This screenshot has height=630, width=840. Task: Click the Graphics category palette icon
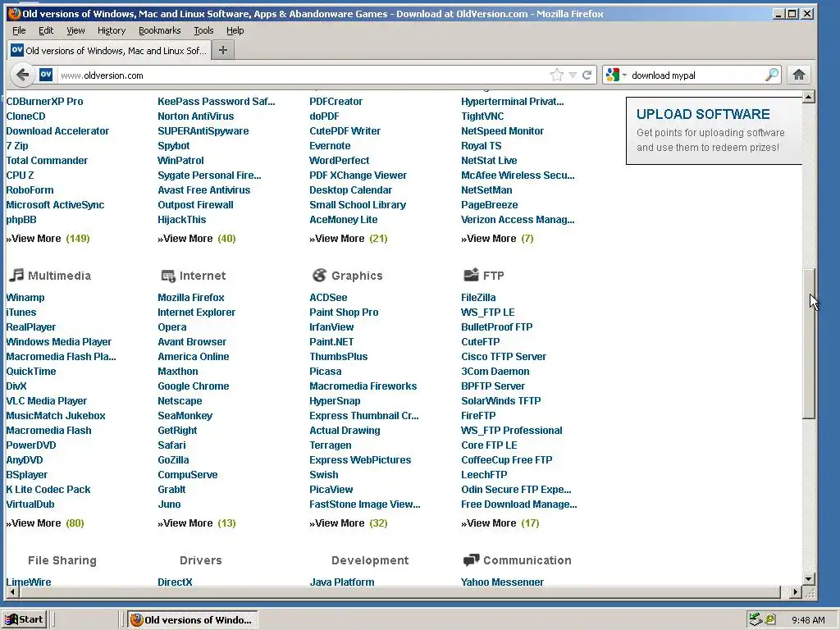[319, 276]
